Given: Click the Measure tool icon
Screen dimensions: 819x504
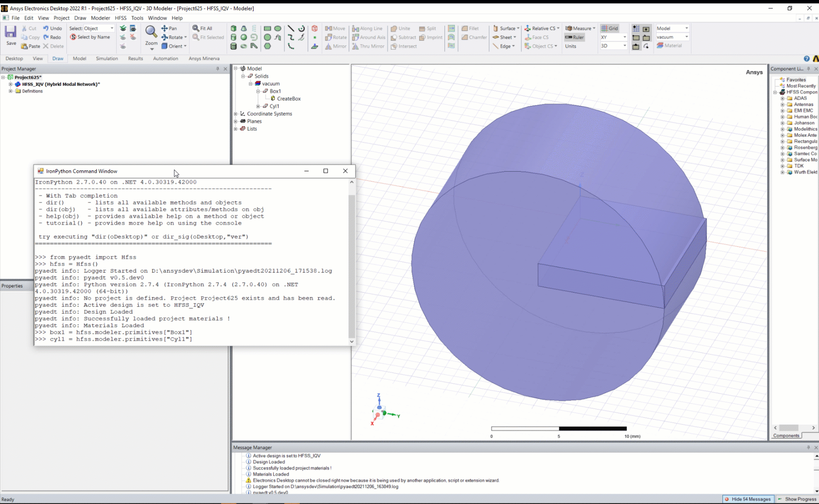Looking at the screenshot, I should pos(569,28).
